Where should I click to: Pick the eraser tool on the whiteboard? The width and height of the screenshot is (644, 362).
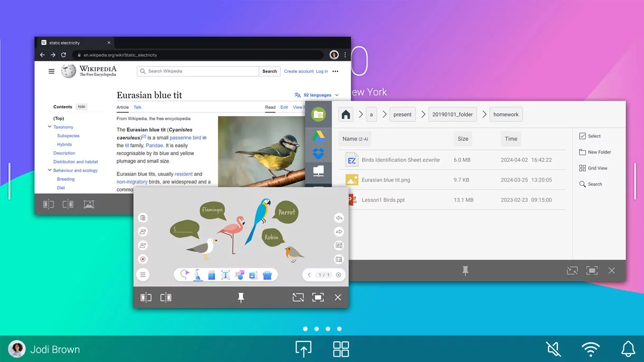coord(212,275)
